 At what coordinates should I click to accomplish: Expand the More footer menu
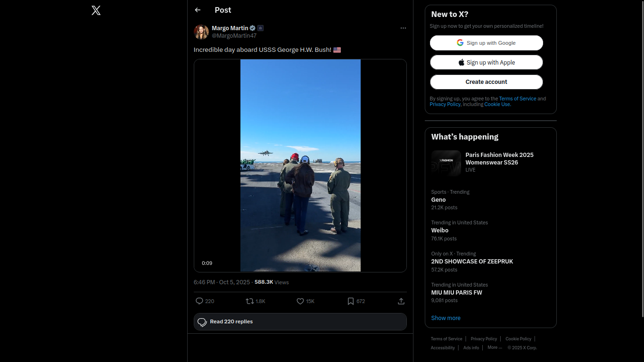click(495, 347)
